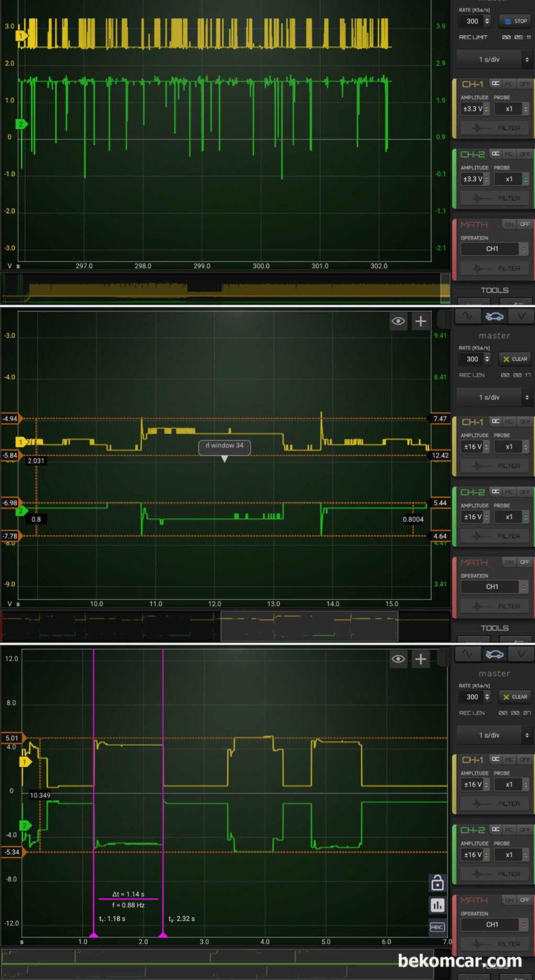Screen dimensions: 535x980
Task: Open the bar chart statistics tool
Action: (437, 905)
